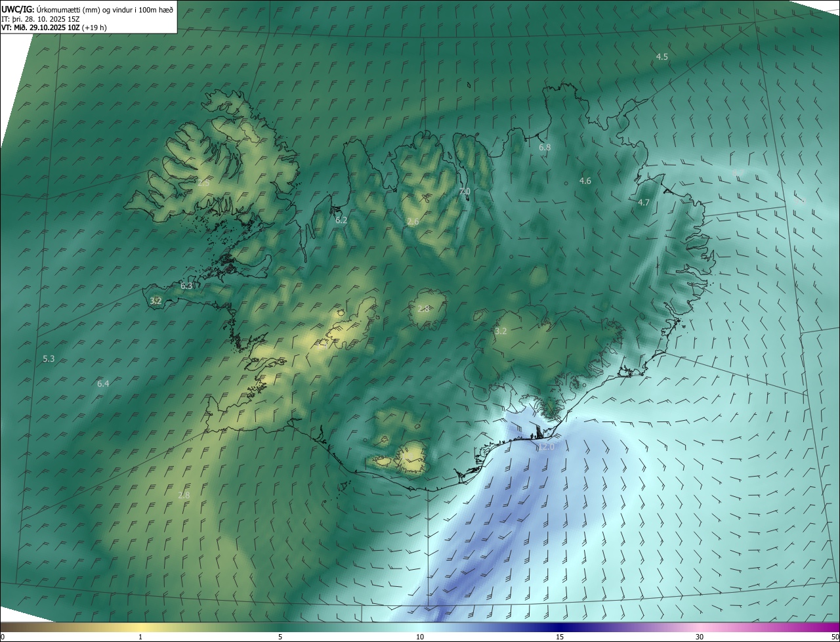Click the 5.3 value label over the ocean
The width and height of the screenshot is (840, 642).
tap(49, 359)
